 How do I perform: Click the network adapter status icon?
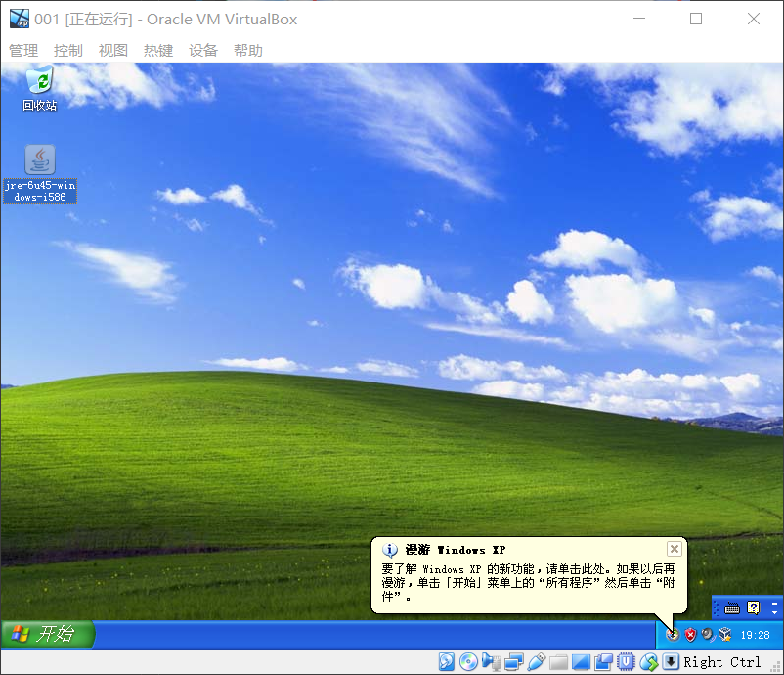(513, 662)
